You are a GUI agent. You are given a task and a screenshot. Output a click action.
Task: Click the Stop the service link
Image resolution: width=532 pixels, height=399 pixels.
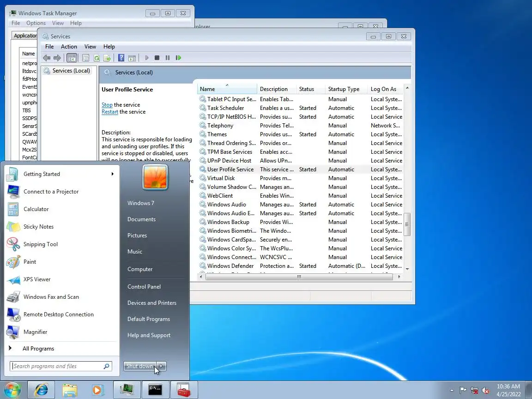pos(107,105)
